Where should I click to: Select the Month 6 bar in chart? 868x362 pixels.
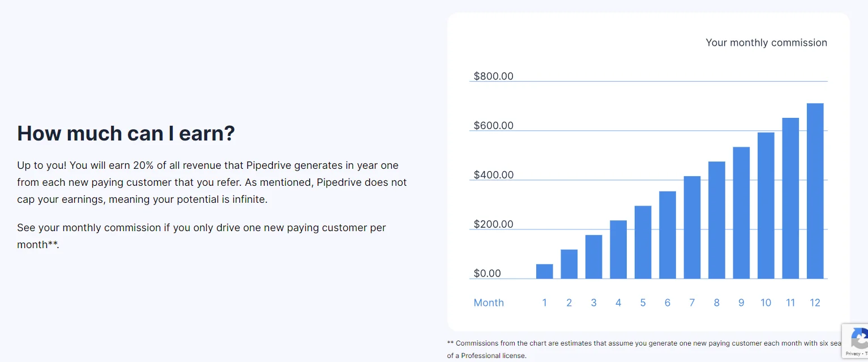coord(668,235)
